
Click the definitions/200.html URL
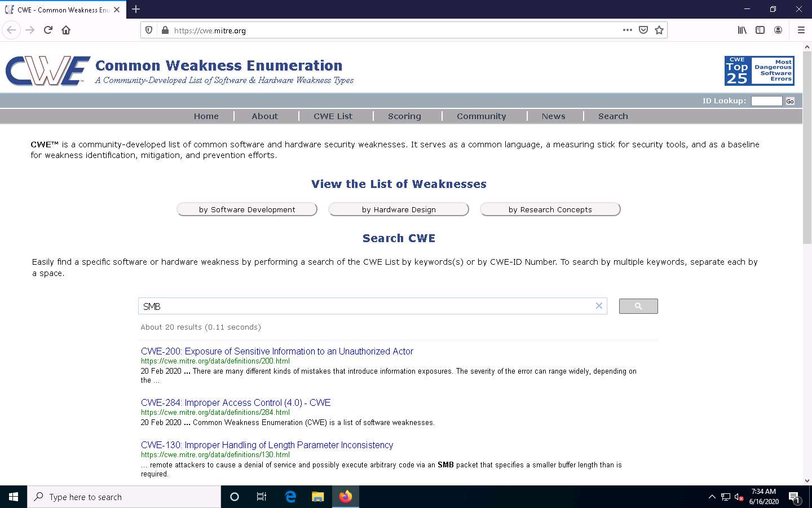[215, 361]
